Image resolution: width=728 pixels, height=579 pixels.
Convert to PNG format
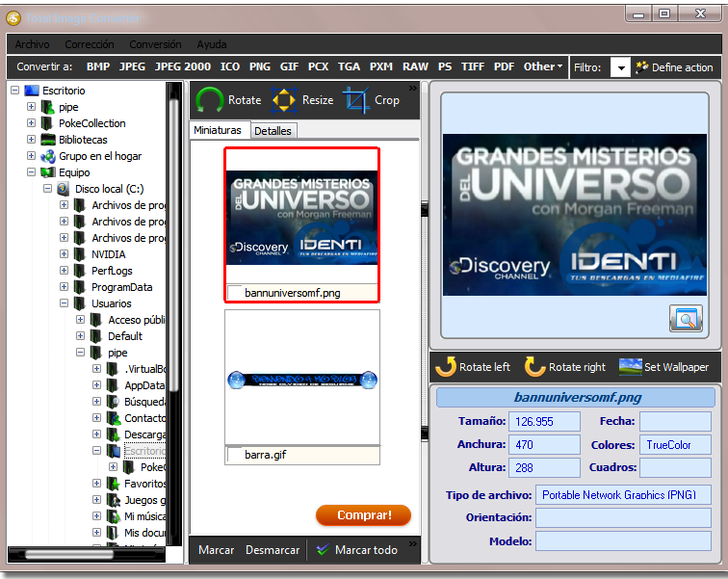click(260, 66)
